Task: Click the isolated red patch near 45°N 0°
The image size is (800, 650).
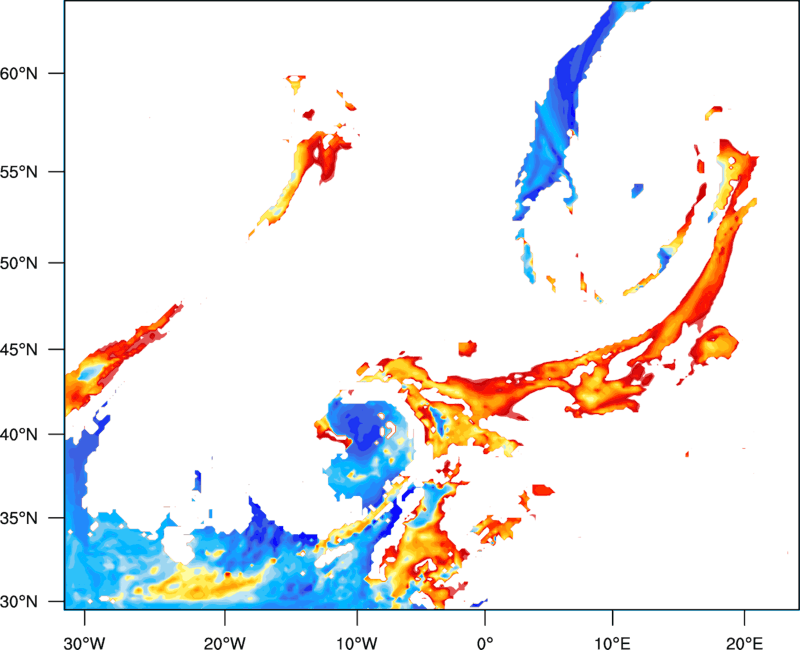Action: 467,348
